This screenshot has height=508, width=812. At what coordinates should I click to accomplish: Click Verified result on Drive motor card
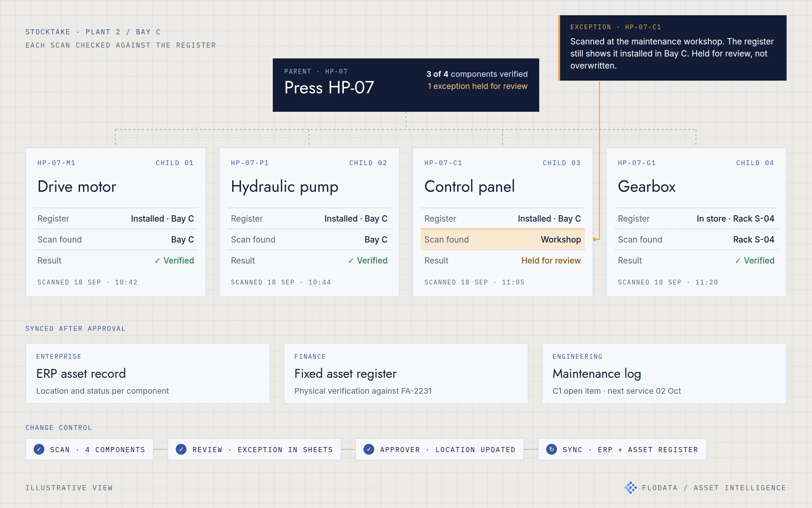tap(174, 260)
